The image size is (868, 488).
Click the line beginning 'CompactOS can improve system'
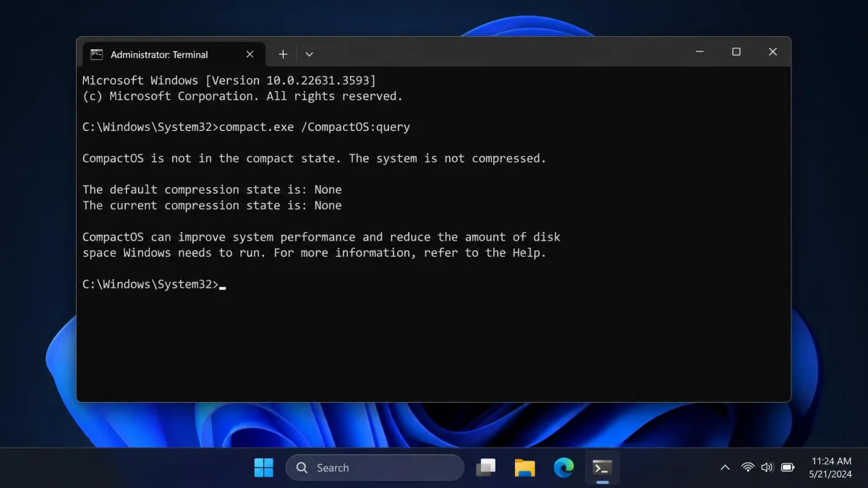tap(321, 237)
